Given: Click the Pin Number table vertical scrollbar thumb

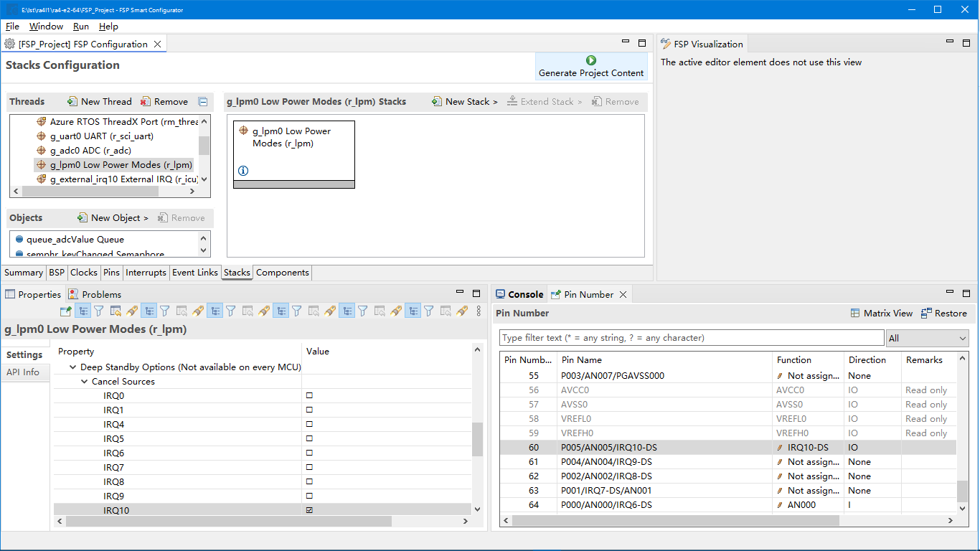Looking at the screenshot, I should coord(963,491).
